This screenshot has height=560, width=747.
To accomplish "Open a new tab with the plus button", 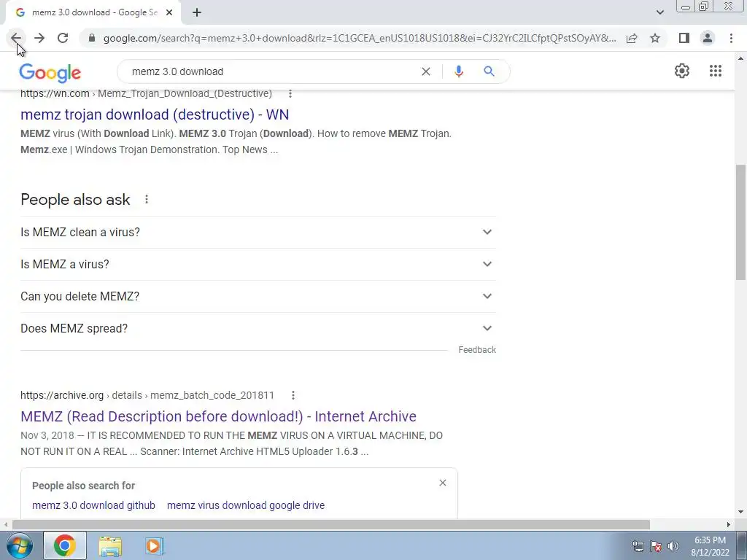I will pos(197,13).
